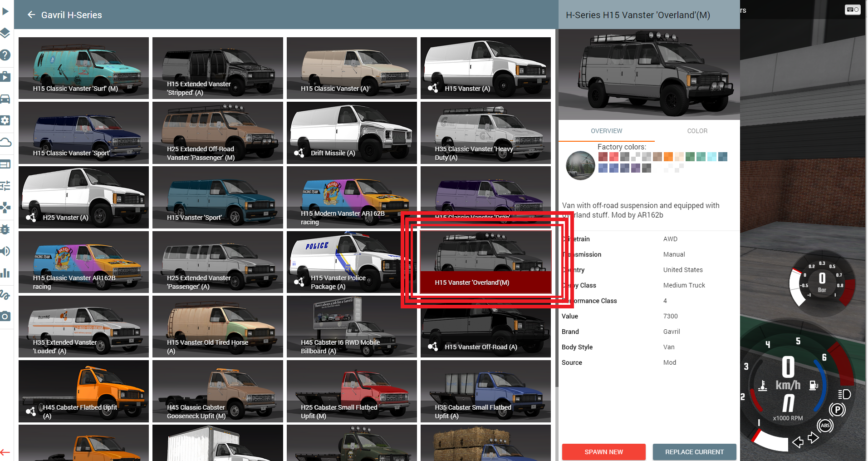Pick the dark red factory color swatch
The image size is (868, 461).
point(603,157)
